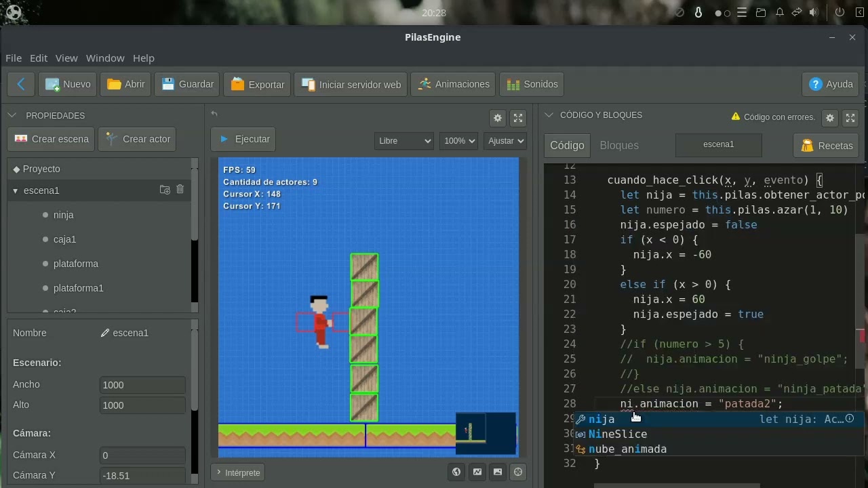
Task: Click the globe icon below the canvas
Action: pos(456,472)
